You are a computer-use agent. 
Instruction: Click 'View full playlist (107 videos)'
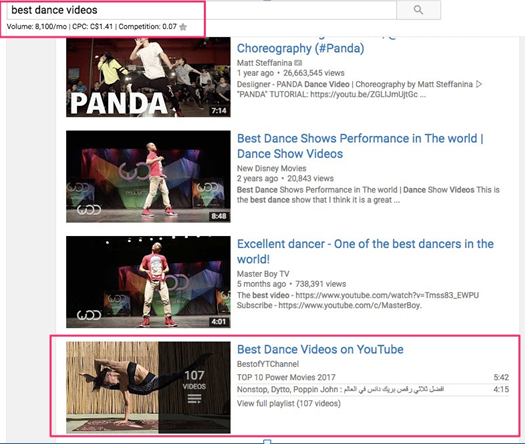coord(289,403)
